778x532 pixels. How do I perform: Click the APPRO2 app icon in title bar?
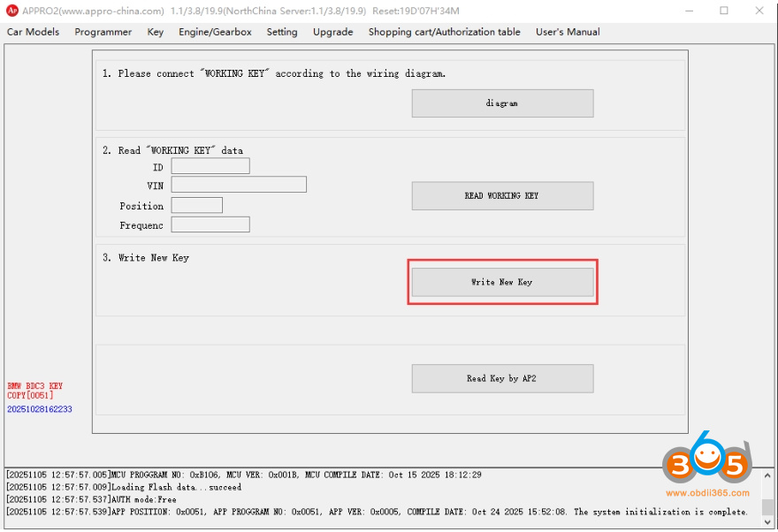pos(12,11)
